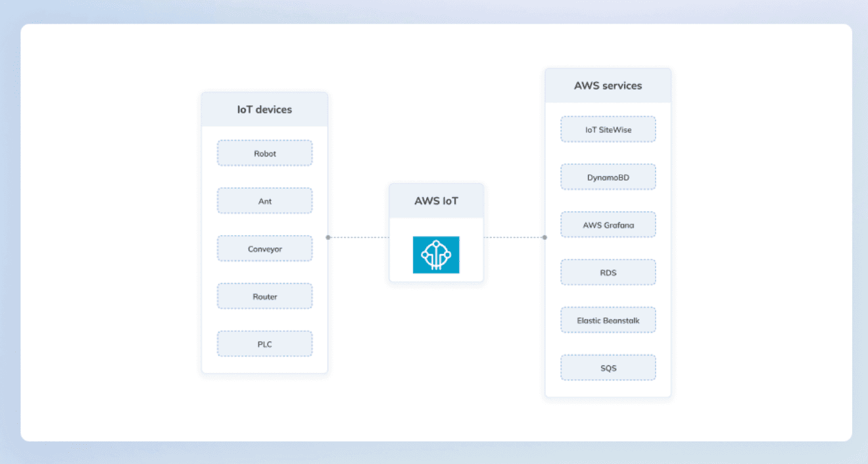
Task: Select the AWS Grafana service box
Action: tap(608, 225)
